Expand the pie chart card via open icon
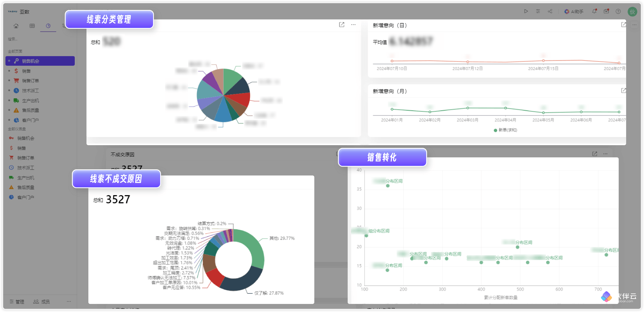Image resolution: width=644 pixels, height=312 pixels. click(342, 25)
